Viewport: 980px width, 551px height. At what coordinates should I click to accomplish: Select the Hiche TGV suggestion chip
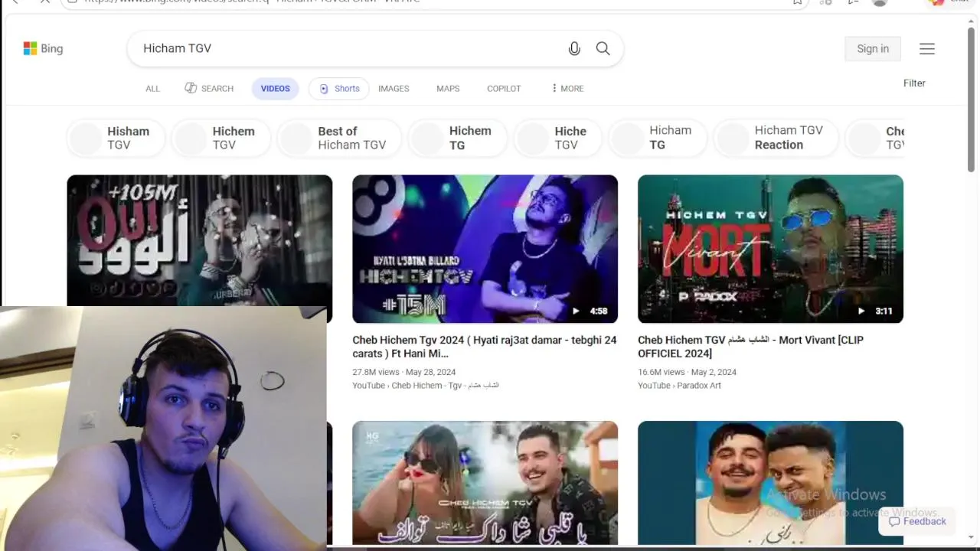pos(557,139)
